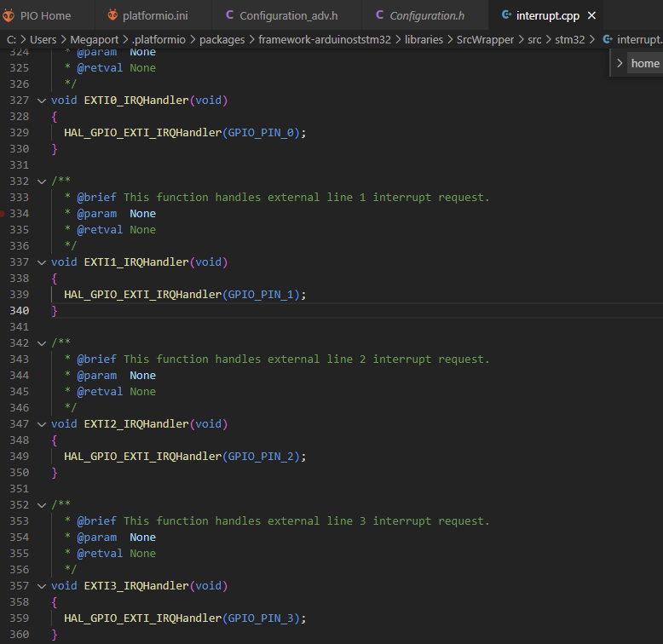Remove the breakpoint dot at line 334

tap(3, 214)
